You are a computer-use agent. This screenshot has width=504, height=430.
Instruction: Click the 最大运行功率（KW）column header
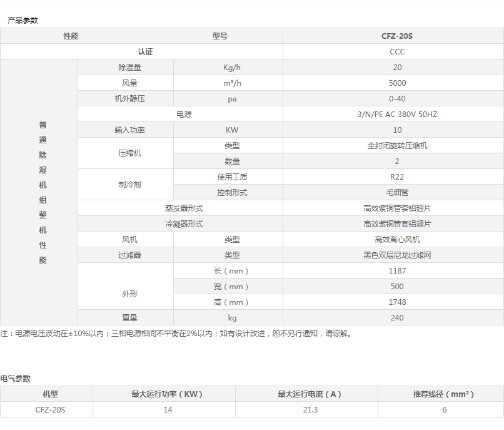click(167, 394)
